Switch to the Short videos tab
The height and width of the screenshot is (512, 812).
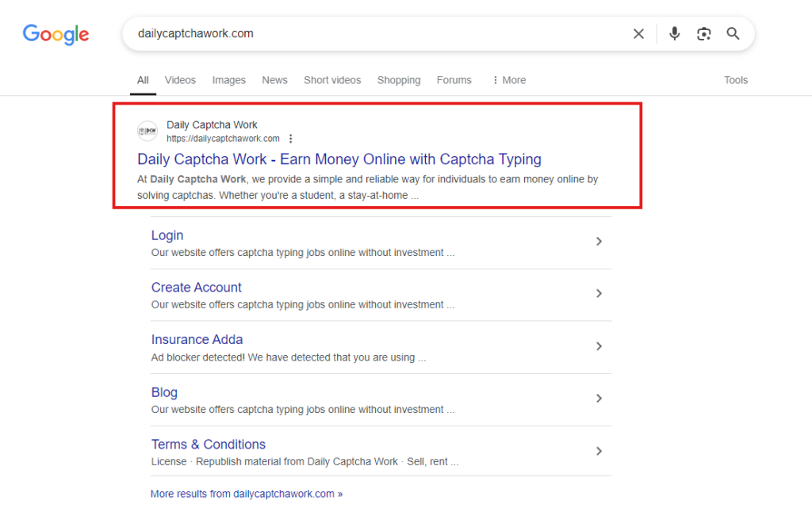(332, 80)
